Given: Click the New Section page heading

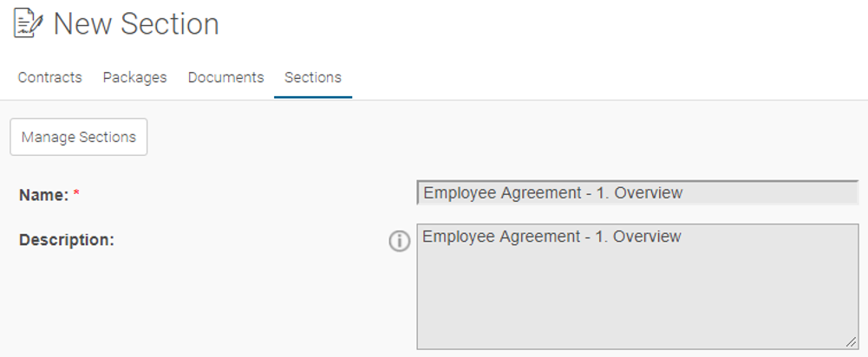Looking at the screenshot, I should click(x=136, y=24).
